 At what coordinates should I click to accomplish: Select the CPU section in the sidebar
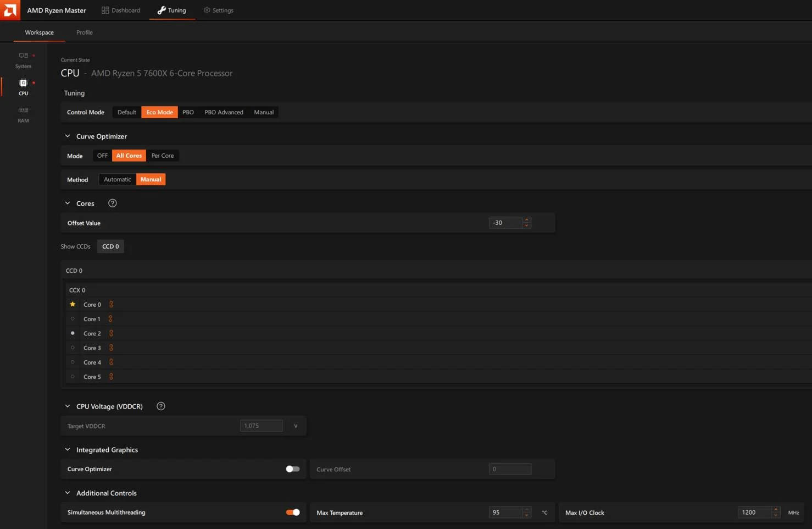pos(23,86)
